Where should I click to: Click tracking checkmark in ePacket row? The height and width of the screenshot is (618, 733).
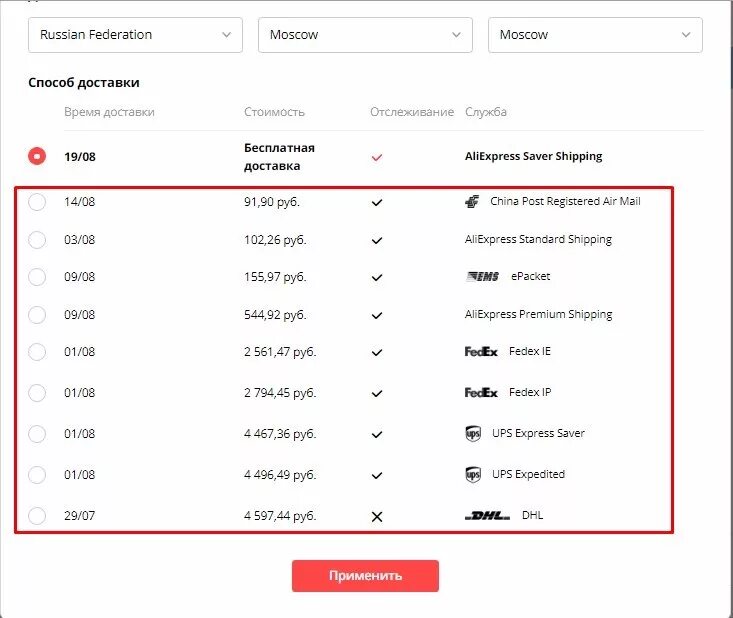click(x=377, y=278)
